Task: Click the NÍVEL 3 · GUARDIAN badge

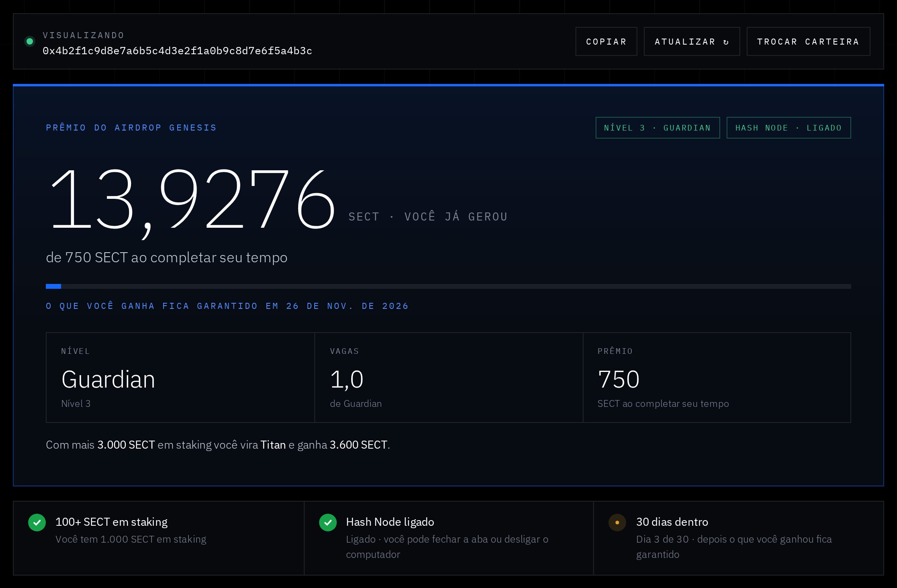Action: click(657, 128)
